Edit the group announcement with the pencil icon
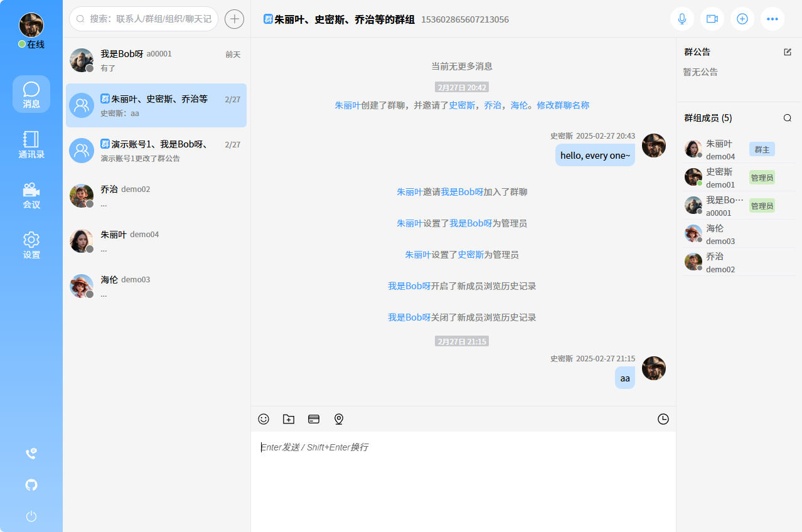Viewport: 802px width, 532px height. click(x=788, y=52)
